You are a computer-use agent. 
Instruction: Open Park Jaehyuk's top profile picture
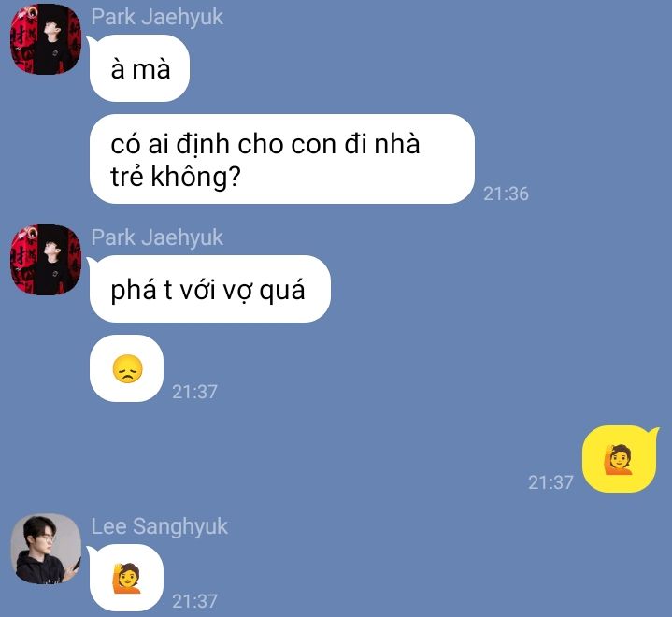point(46,39)
